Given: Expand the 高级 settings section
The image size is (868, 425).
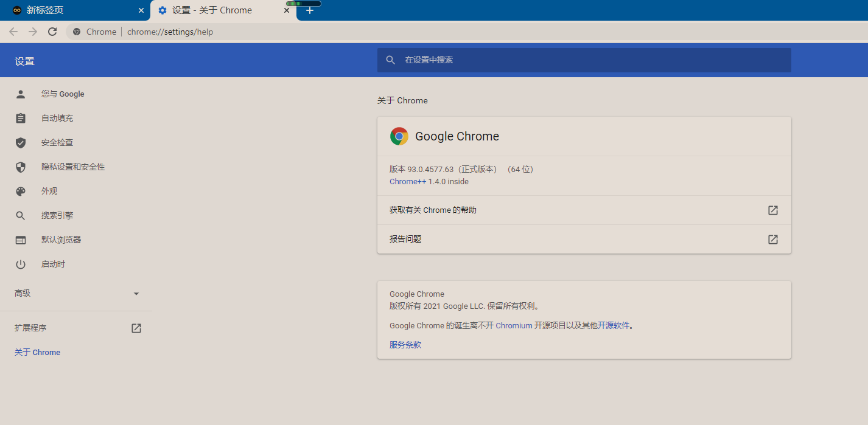Looking at the screenshot, I should 136,293.
